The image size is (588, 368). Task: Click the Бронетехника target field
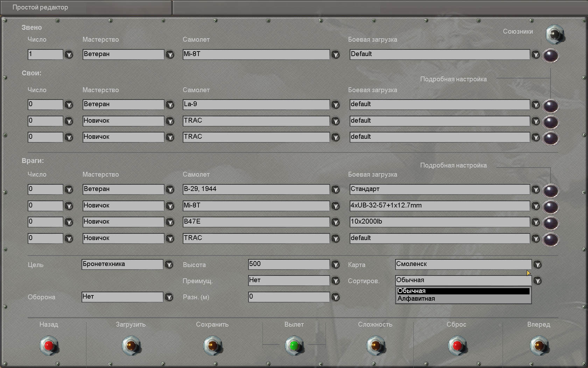click(122, 264)
